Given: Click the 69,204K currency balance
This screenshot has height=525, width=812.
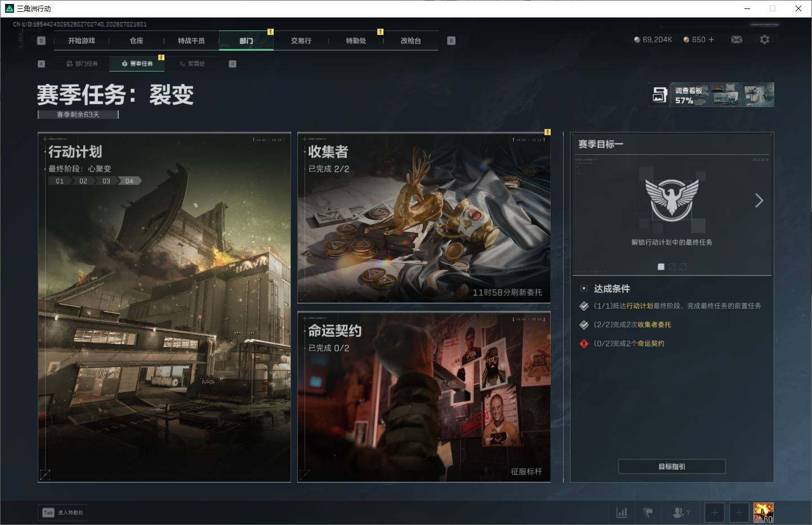Looking at the screenshot, I should [653, 39].
